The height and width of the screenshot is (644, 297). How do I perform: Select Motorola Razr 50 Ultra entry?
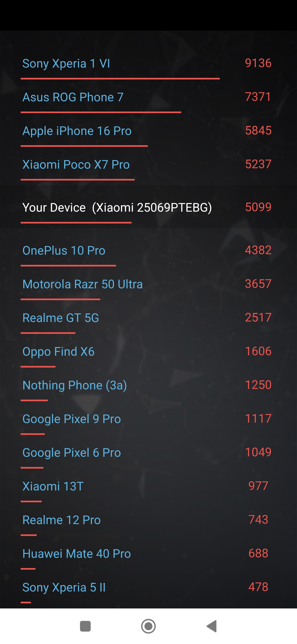click(82, 284)
